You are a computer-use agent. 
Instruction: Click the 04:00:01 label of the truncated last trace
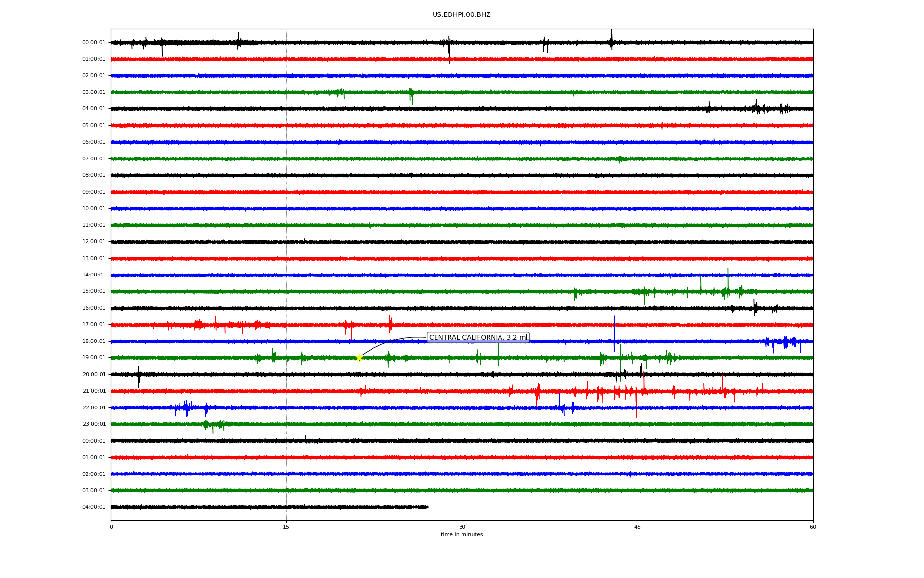click(94, 507)
